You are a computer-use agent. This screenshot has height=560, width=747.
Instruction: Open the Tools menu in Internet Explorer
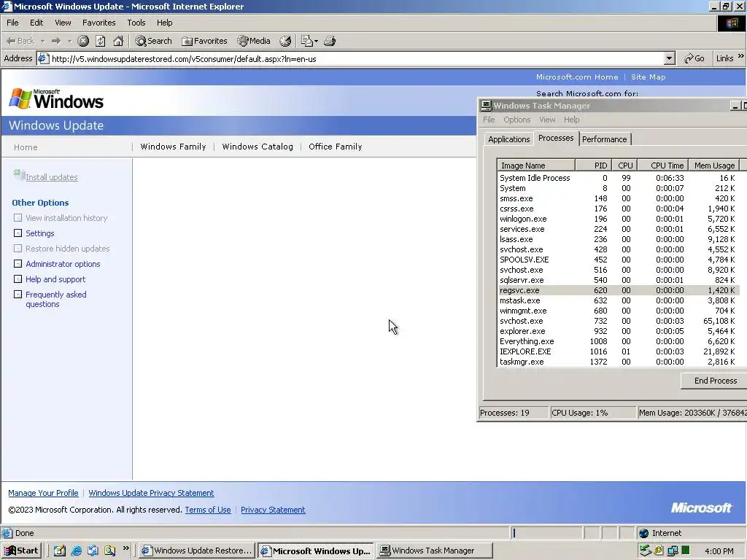[x=136, y=23]
